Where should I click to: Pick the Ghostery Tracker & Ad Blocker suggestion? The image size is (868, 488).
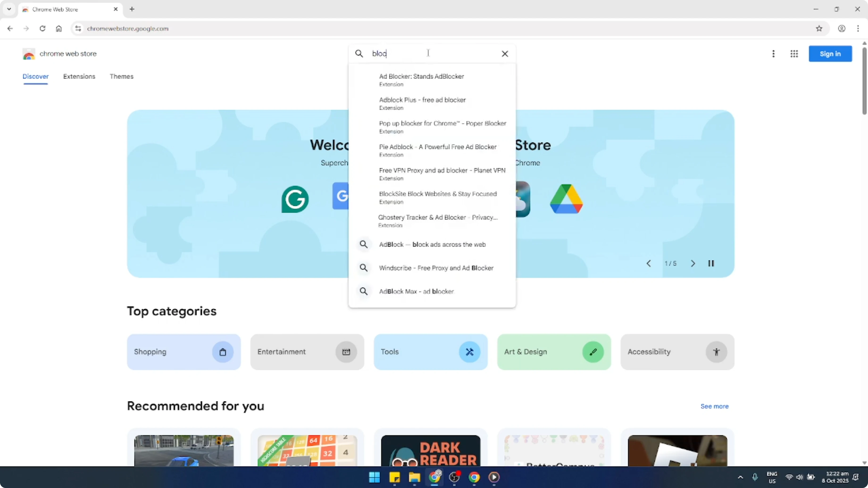tap(432, 221)
